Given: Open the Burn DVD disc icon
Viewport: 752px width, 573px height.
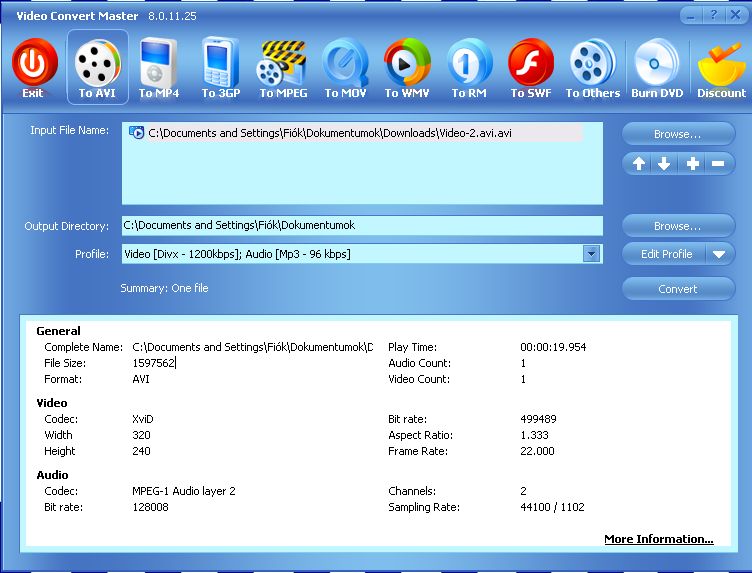Looking at the screenshot, I should click(657, 63).
